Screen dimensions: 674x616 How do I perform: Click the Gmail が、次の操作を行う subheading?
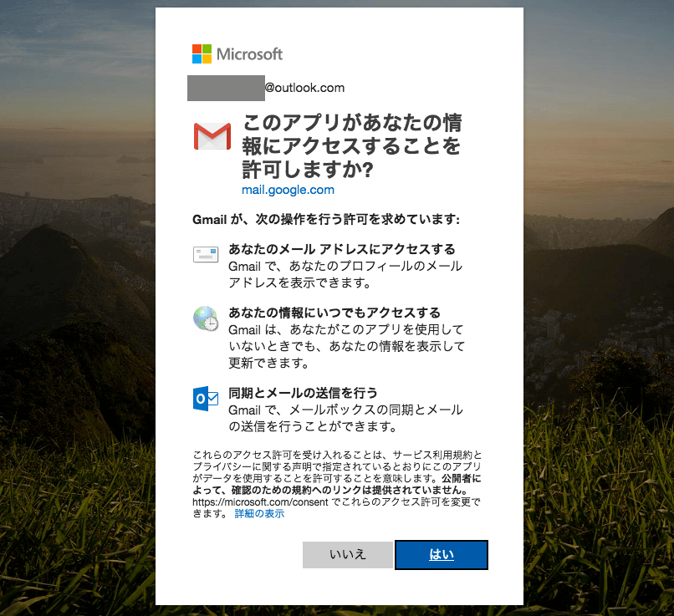tap(326, 220)
